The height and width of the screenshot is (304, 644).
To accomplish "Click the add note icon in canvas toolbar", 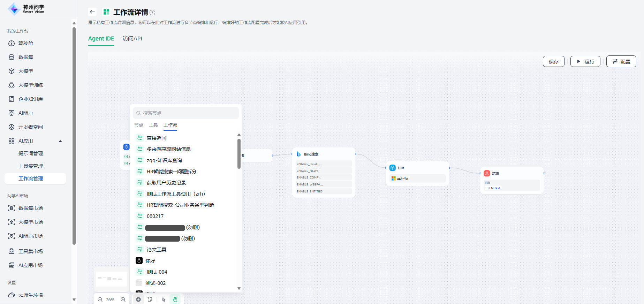I will (150, 299).
